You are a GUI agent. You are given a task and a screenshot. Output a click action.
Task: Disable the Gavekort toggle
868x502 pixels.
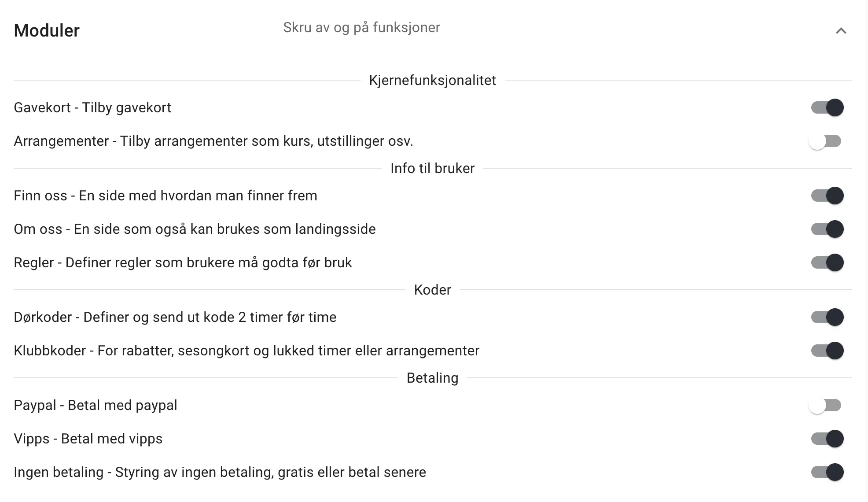(826, 107)
